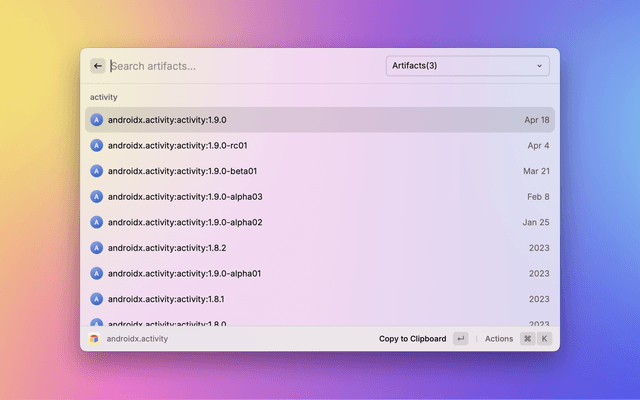Click the Command key shortcut icon
The height and width of the screenshot is (400, 640).
coord(527,339)
